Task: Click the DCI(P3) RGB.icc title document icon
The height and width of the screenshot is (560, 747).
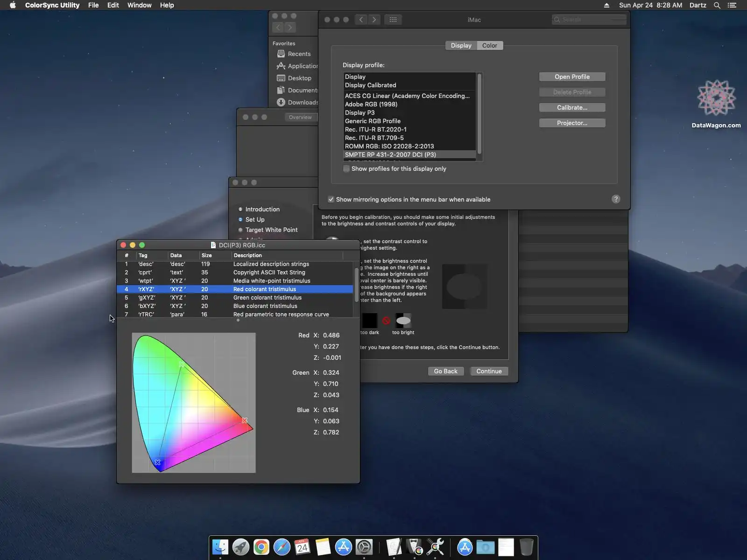Action: click(213, 245)
